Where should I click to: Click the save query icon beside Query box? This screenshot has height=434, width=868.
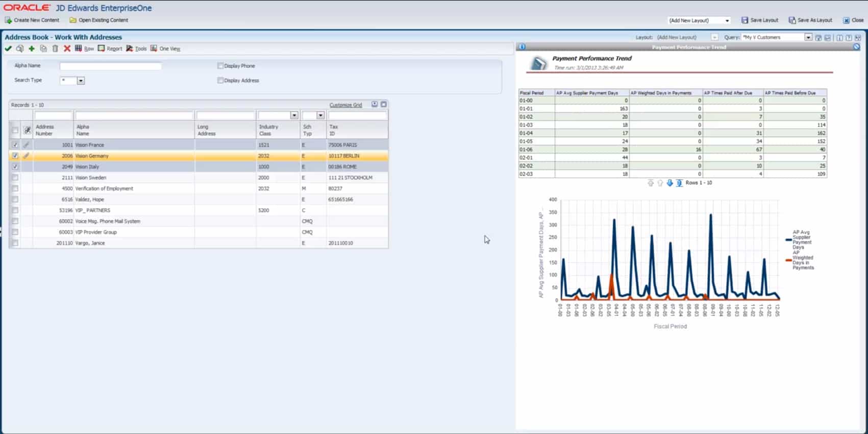click(x=819, y=37)
